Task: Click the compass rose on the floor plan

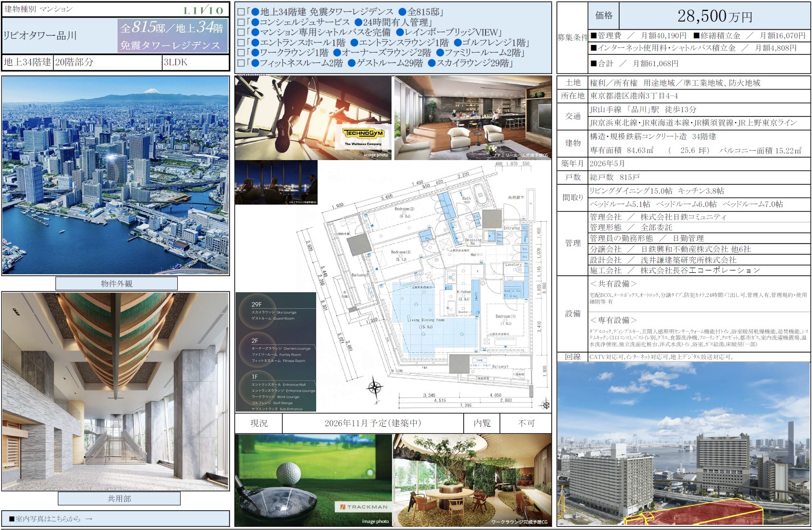Action: [x=374, y=388]
